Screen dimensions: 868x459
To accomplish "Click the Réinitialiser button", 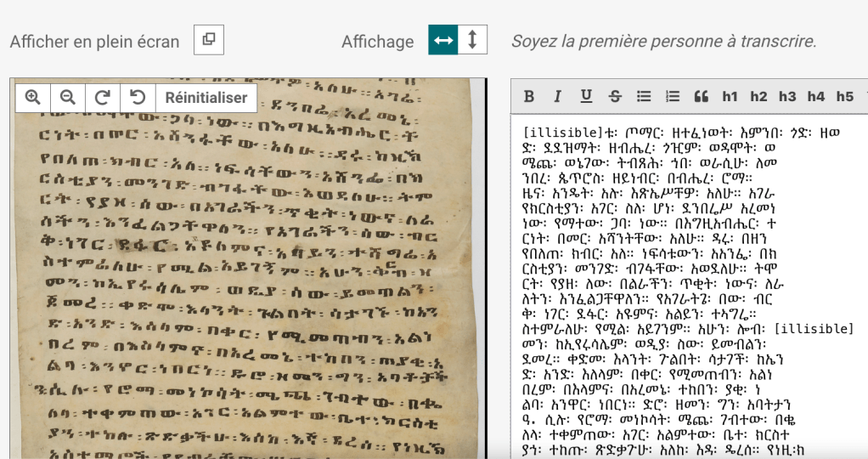I will pos(206,97).
